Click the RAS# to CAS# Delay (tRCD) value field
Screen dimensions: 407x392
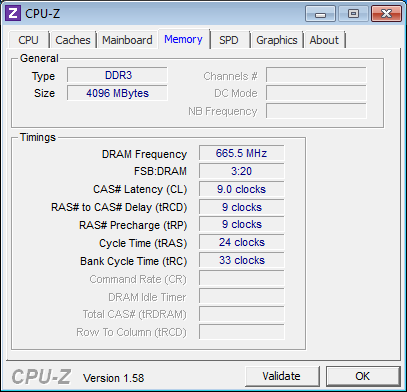[242, 207]
